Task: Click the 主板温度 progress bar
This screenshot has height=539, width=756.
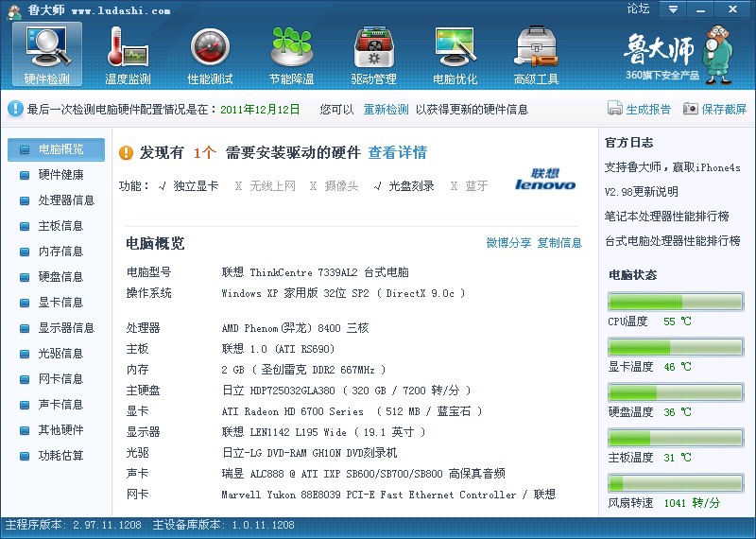Action: pyautogui.click(x=676, y=438)
